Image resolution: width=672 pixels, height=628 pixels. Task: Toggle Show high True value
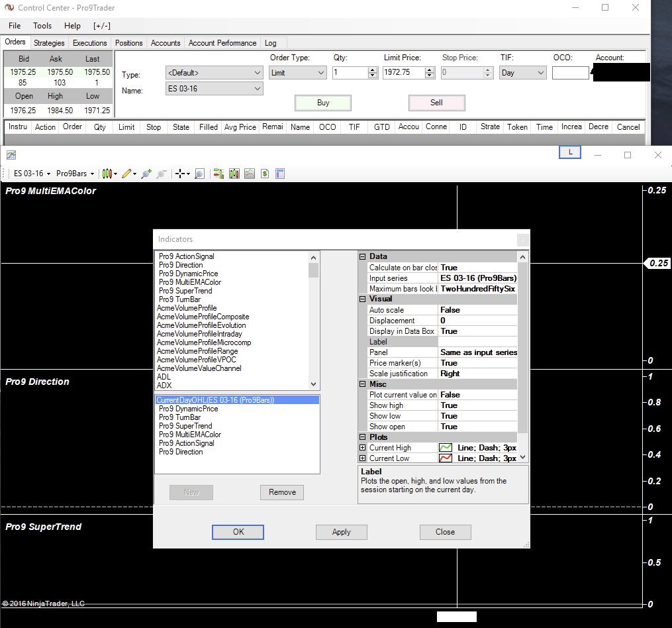(478, 405)
